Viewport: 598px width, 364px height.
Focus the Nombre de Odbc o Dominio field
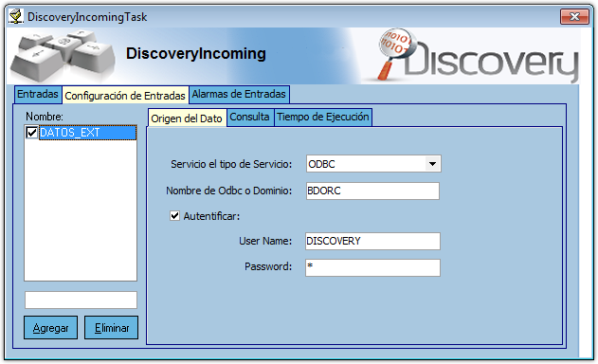372,191
